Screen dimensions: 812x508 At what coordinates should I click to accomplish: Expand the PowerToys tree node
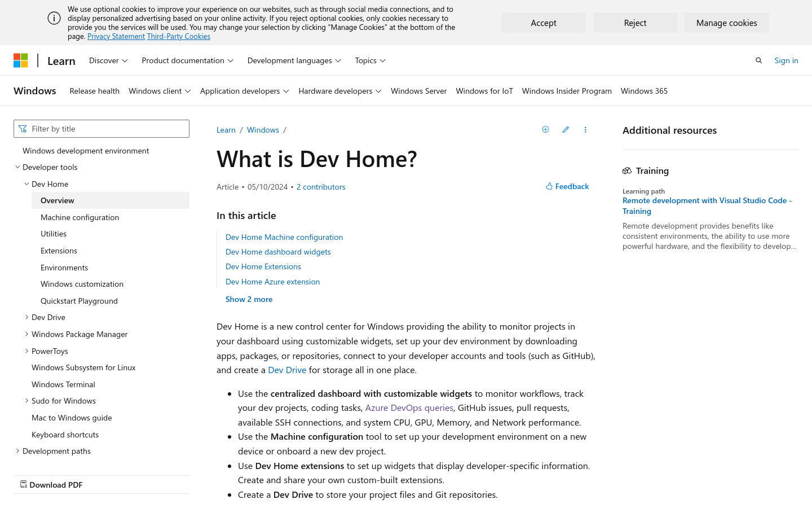[x=27, y=351]
